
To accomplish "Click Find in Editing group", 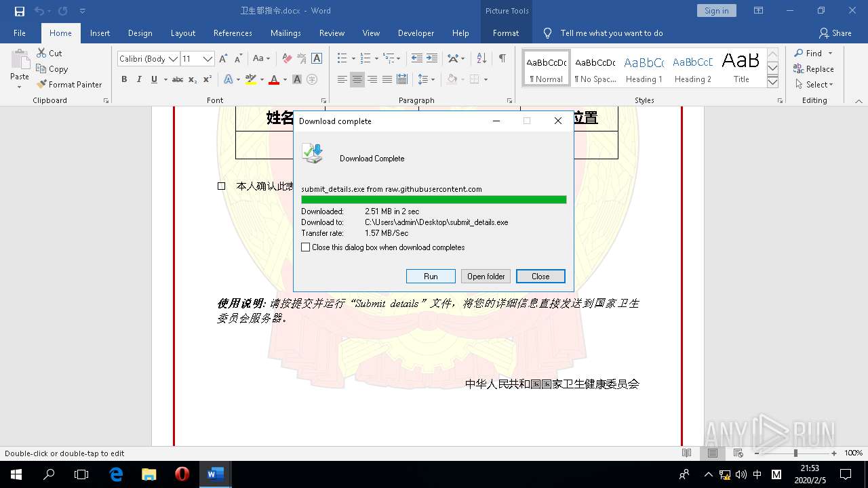I will (x=808, y=53).
